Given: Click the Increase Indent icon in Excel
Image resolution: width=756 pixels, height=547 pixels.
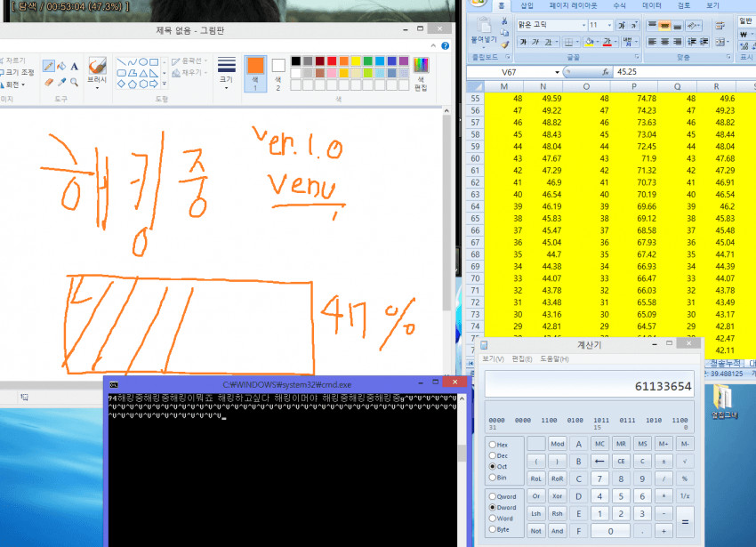Looking at the screenshot, I should 704,42.
